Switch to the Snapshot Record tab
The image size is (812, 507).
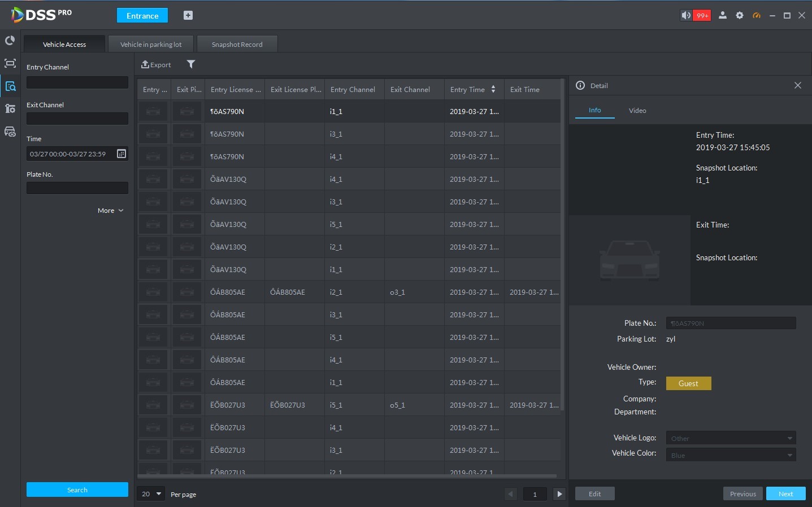[x=237, y=45]
